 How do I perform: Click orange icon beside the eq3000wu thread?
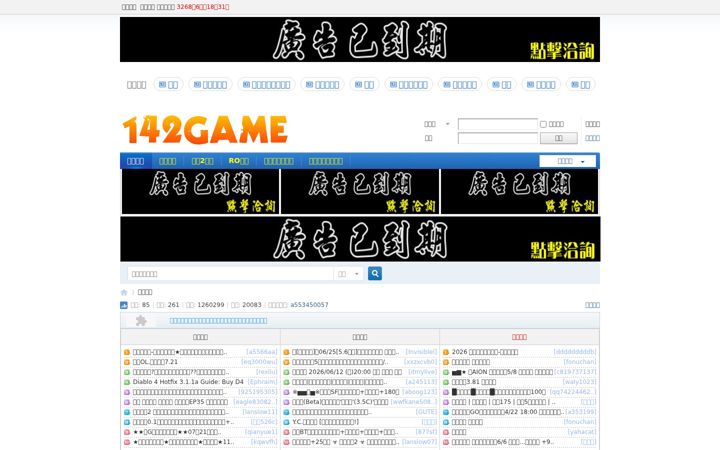click(x=127, y=362)
